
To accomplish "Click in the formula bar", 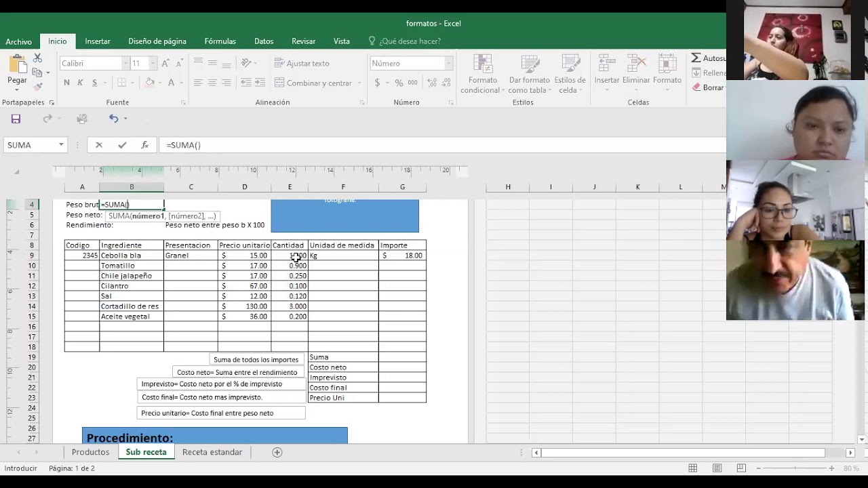I will (x=442, y=145).
